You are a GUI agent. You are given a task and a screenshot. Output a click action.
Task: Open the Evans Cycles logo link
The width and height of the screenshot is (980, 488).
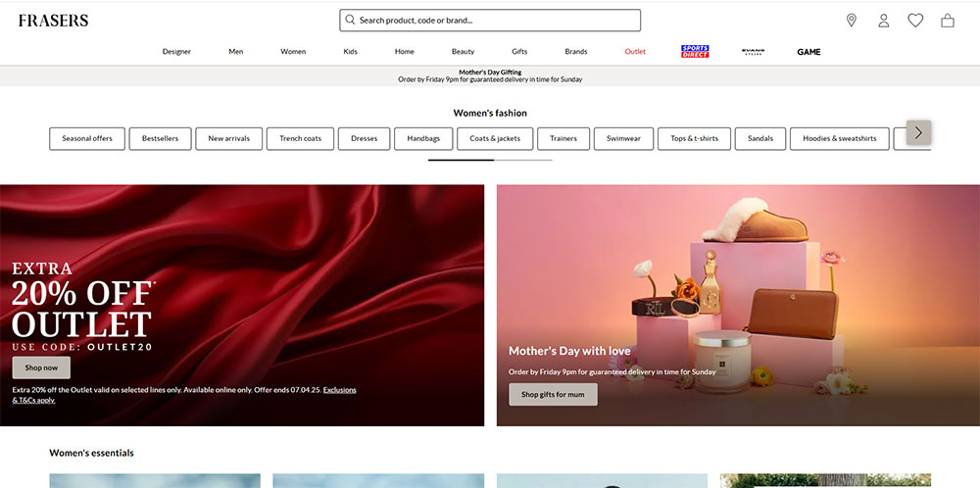click(753, 51)
